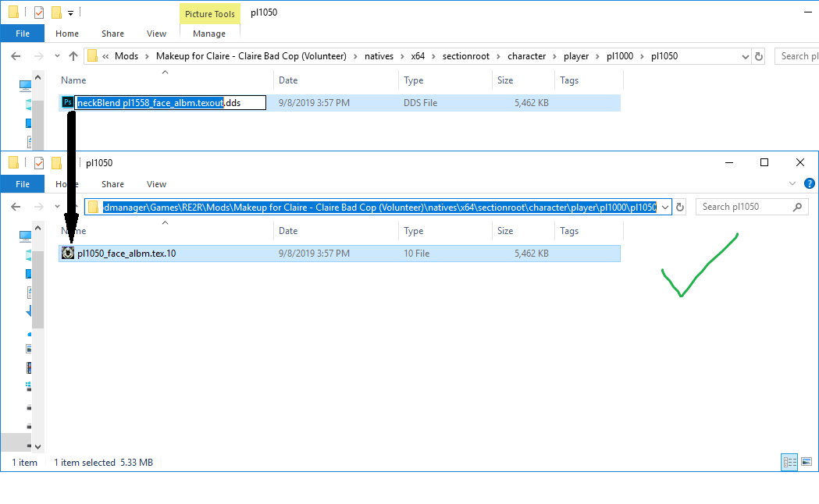Select the pl1050_face_albm.tex.10 file name
This screenshot has height=504, width=819.
coord(126,254)
